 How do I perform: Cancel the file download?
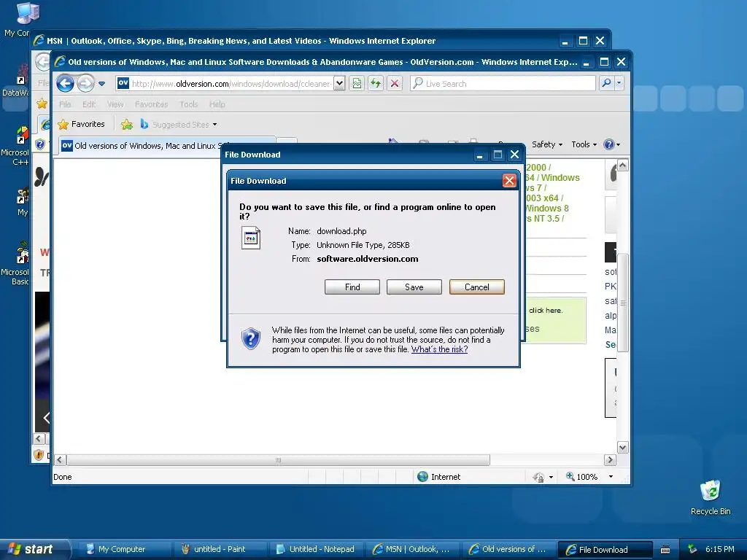click(477, 287)
